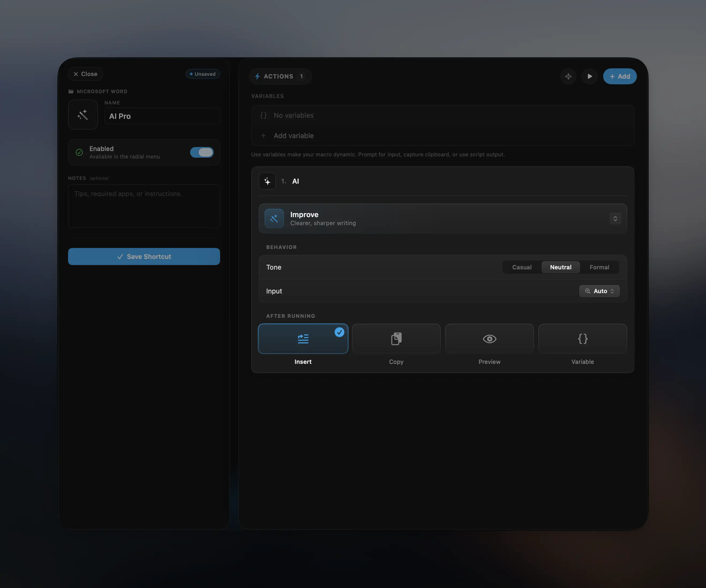This screenshot has width=706, height=588.
Task: Select Preview after running option
Action: (490, 338)
